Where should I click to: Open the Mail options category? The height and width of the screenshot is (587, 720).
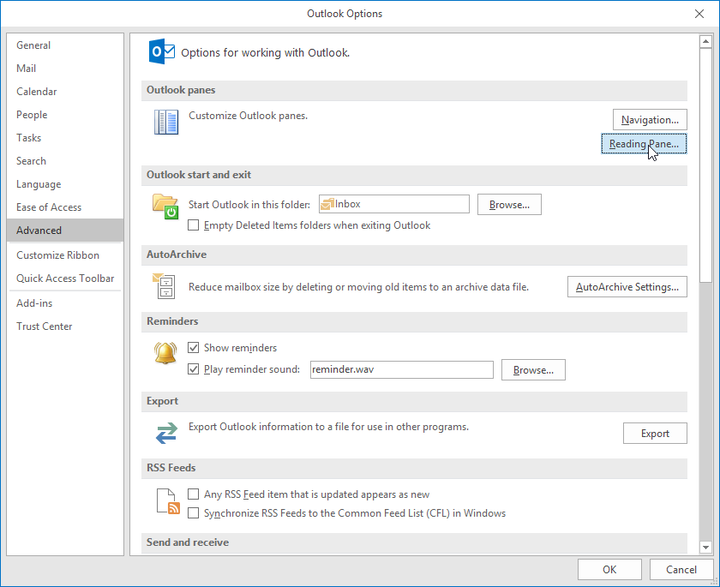pos(65,68)
